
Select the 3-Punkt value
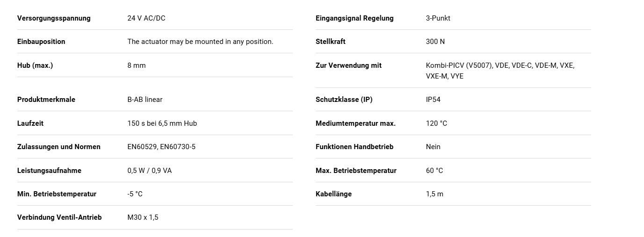(438, 18)
